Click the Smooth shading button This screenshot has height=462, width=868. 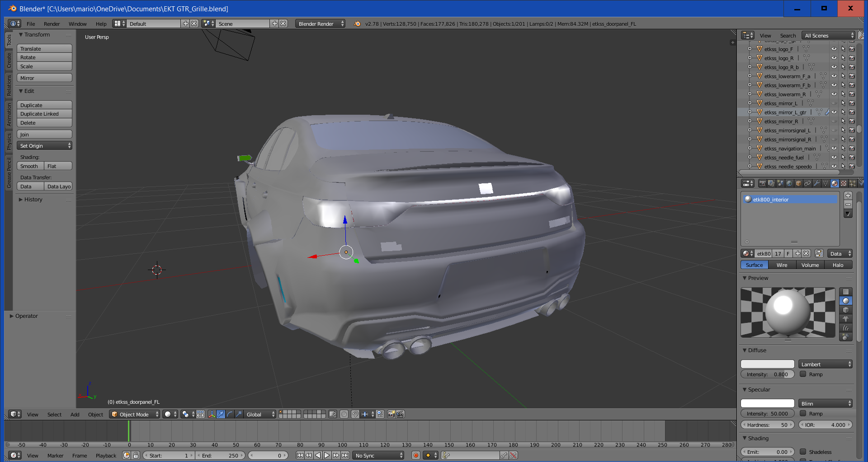30,166
